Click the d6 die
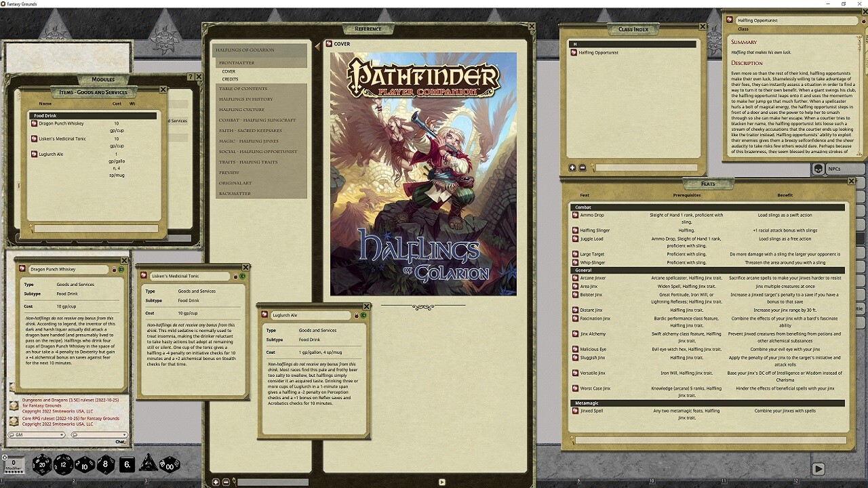The width and height of the screenshot is (868, 488). [127, 464]
